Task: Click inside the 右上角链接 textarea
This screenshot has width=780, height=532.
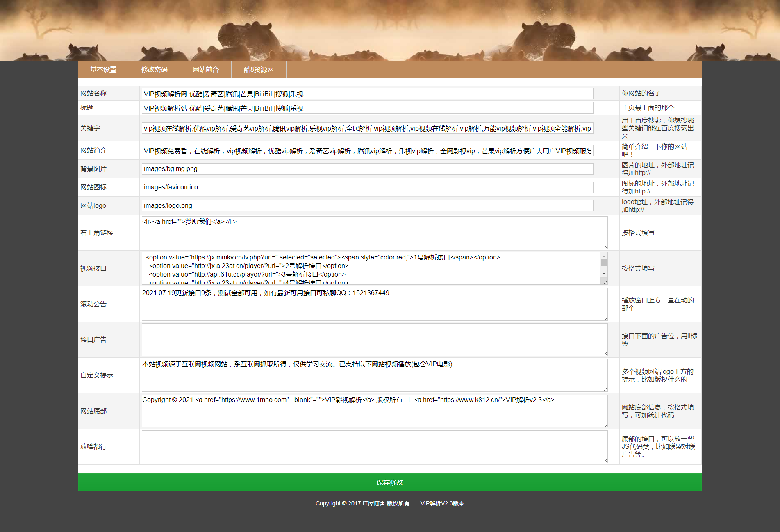Action: tap(375, 233)
